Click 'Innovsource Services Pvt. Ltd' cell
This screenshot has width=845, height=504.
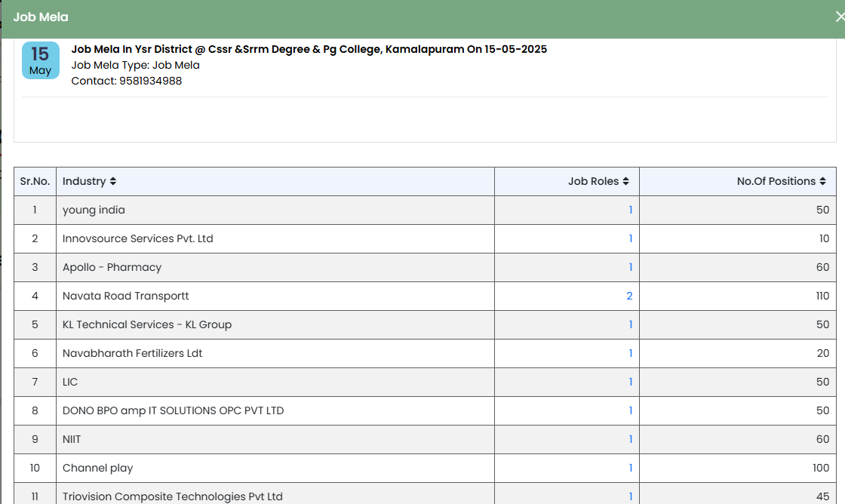pyautogui.click(x=275, y=238)
